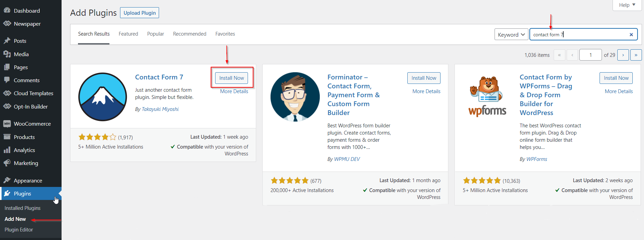Click the Appearance paintbrush icon
The width and height of the screenshot is (644, 240).
7,180
